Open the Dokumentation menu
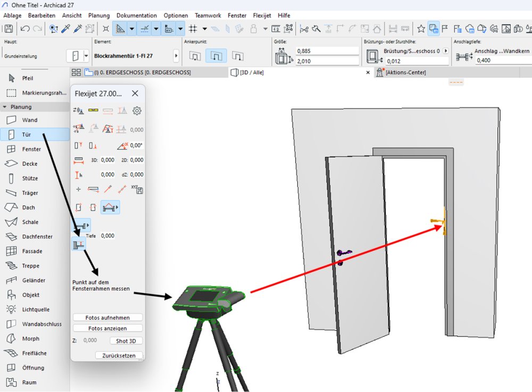The width and height of the screenshot is (532, 392). tap(137, 15)
